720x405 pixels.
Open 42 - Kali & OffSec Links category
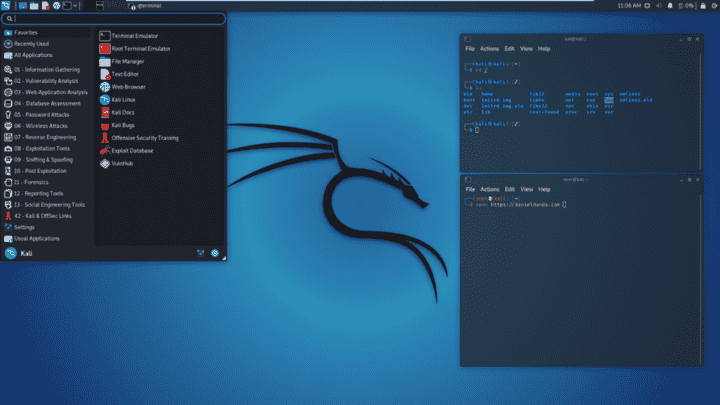pos(46,216)
